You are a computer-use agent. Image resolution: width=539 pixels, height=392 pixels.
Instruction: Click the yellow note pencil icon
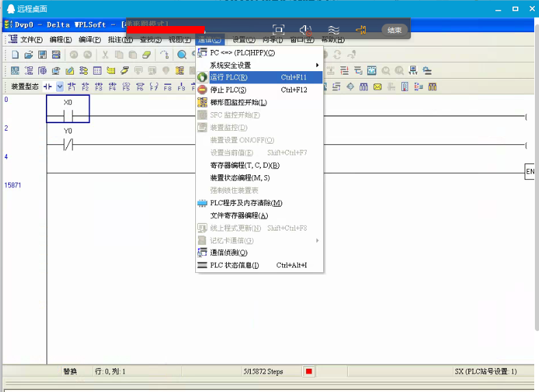click(x=70, y=70)
